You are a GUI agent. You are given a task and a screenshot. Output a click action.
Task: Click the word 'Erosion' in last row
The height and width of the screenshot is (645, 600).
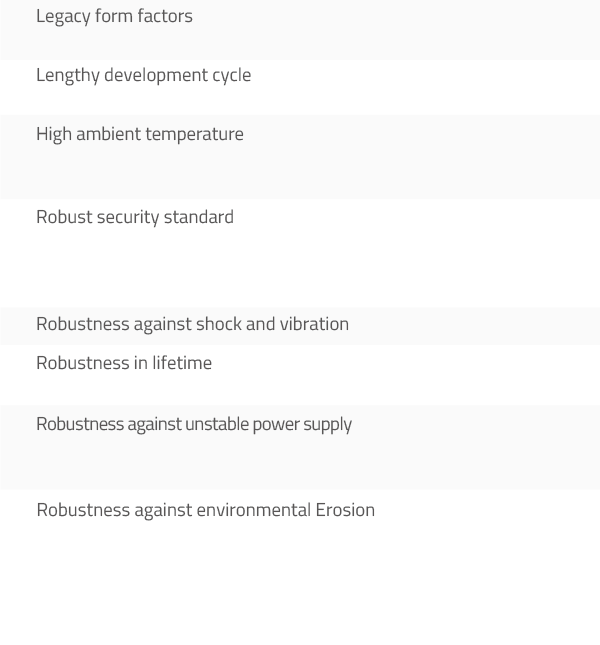[345, 510]
